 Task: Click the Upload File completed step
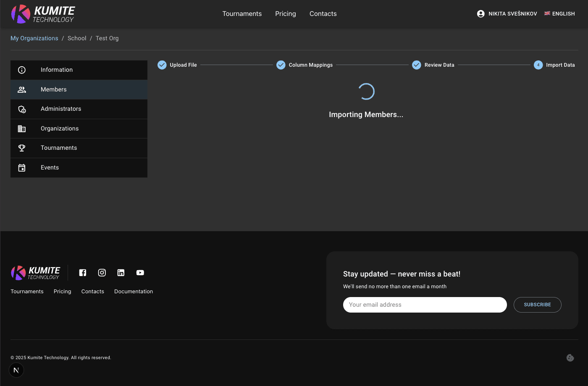[162, 65]
